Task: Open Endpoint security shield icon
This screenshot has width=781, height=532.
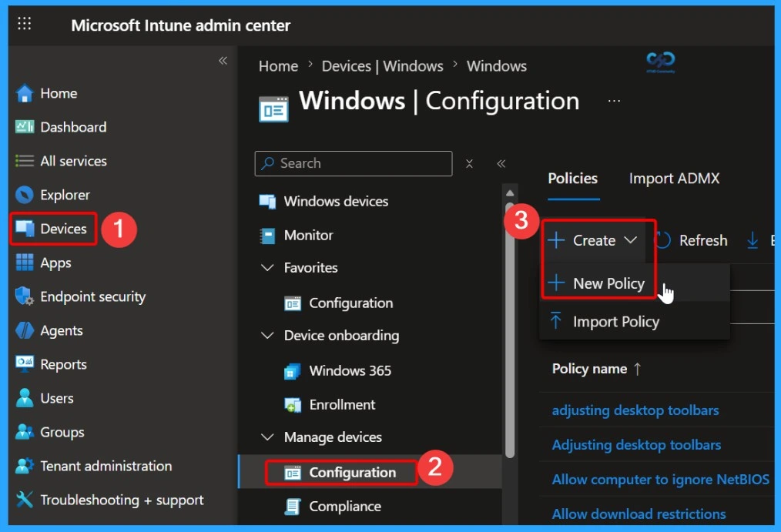Action: click(25, 296)
